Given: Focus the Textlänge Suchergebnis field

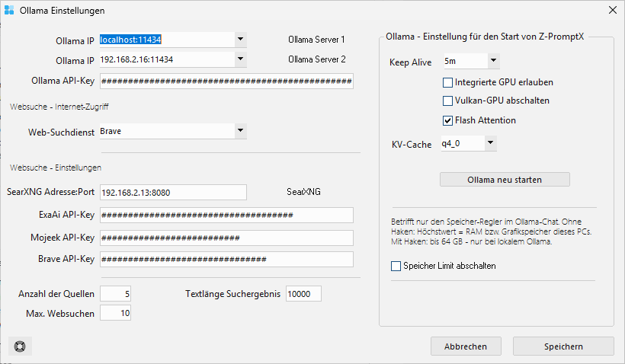Looking at the screenshot, I should click(x=303, y=294).
